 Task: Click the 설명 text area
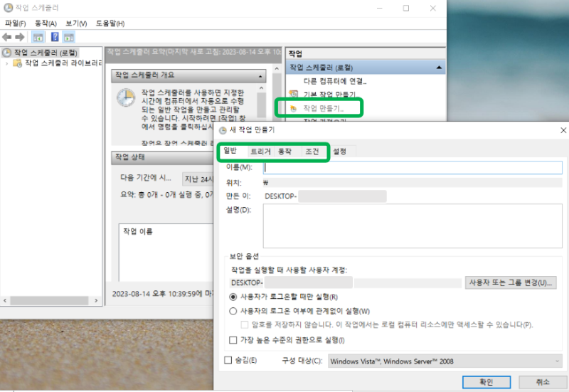(x=413, y=226)
